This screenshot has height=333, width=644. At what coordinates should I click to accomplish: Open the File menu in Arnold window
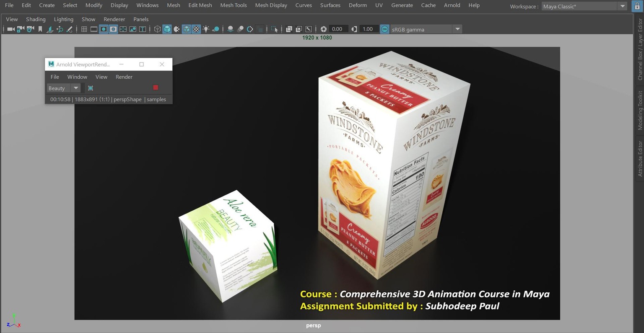coord(55,77)
